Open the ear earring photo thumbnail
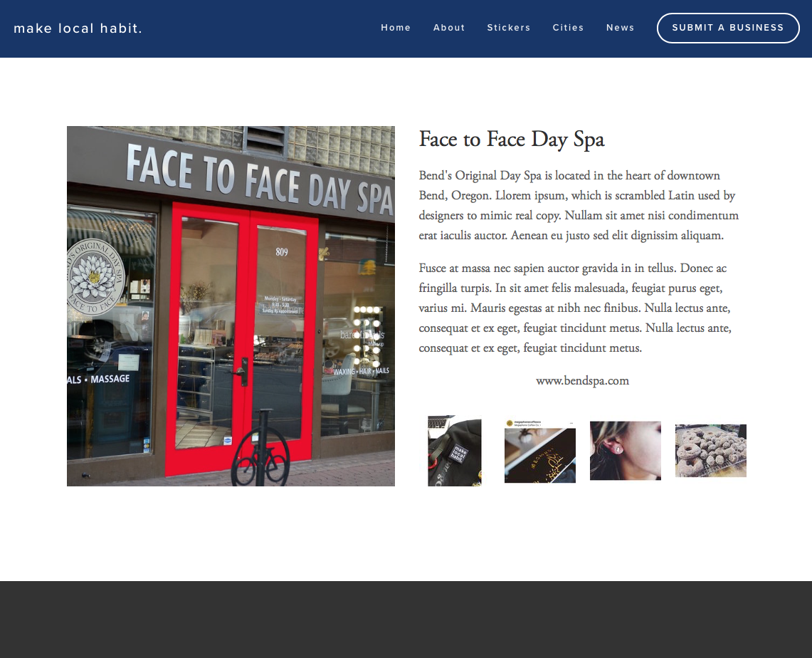Screen dimensions: 812x658 [x=626, y=451]
